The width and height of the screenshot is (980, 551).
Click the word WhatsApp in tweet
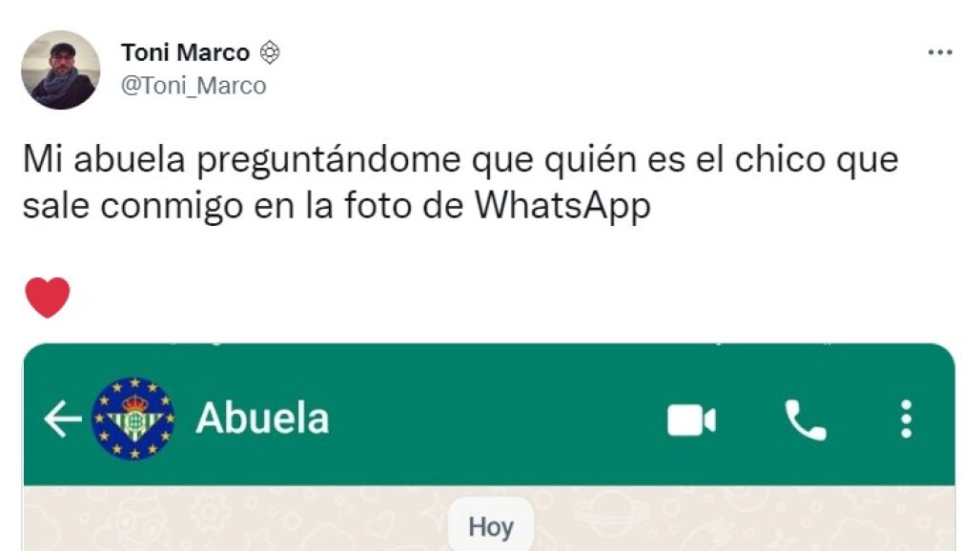pyautogui.click(x=562, y=206)
